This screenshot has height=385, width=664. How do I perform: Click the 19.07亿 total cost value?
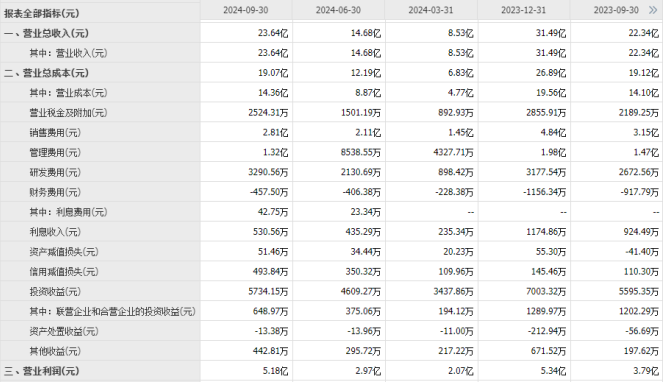point(273,73)
